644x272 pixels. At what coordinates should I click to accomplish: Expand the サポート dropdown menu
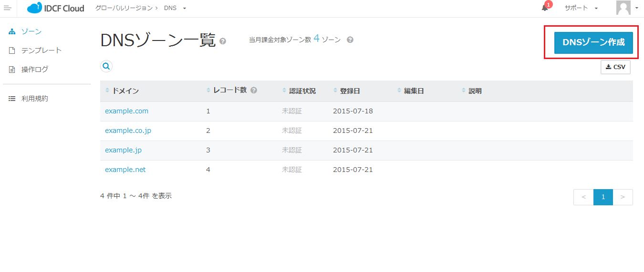[581, 8]
